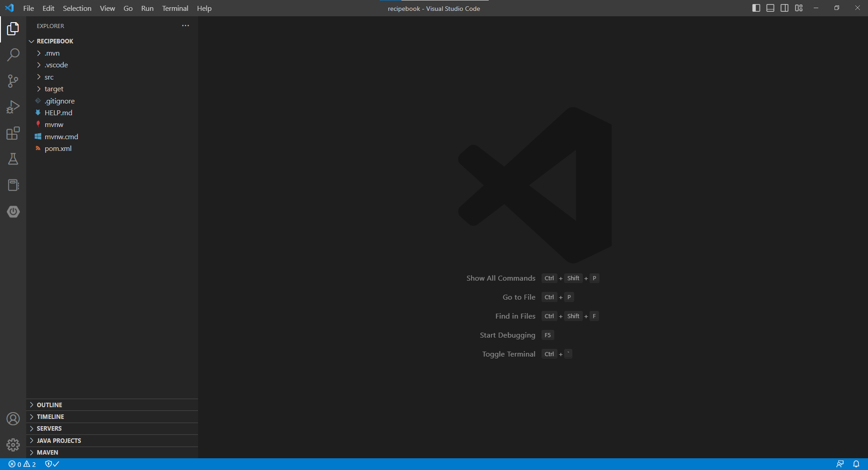Screen dimensions: 868x470
Task: Show notifications bell in status bar
Action: click(856, 464)
